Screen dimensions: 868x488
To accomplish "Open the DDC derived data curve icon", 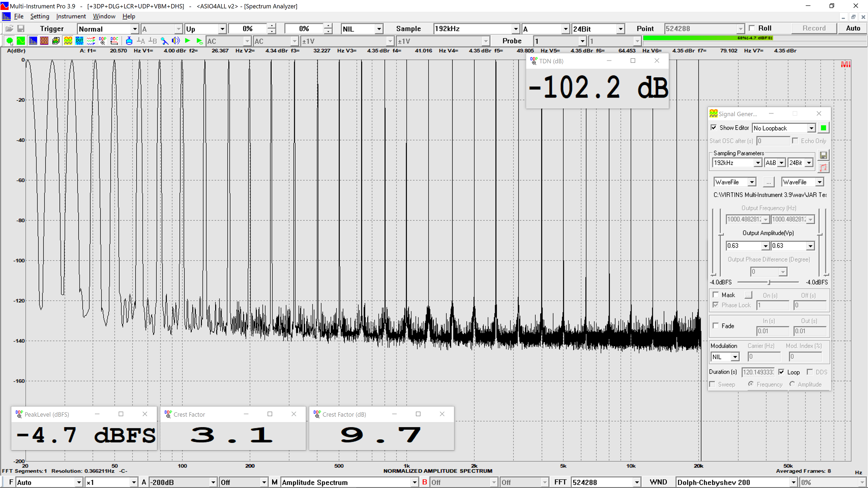I will [x=114, y=41].
